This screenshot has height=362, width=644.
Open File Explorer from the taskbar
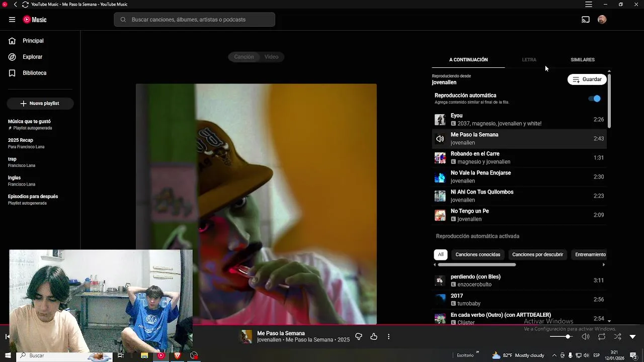tap(144, 355)
